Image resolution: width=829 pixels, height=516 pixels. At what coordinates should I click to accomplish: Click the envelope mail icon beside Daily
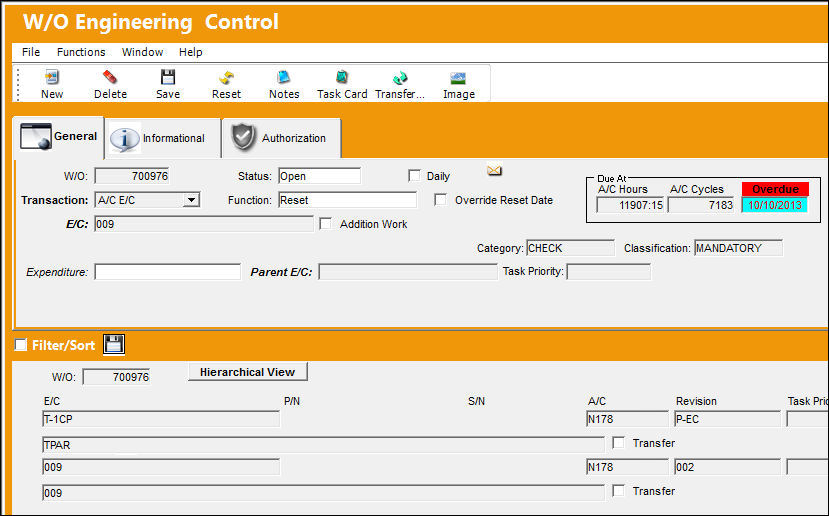pyautogui.click(x=494, y=170)
